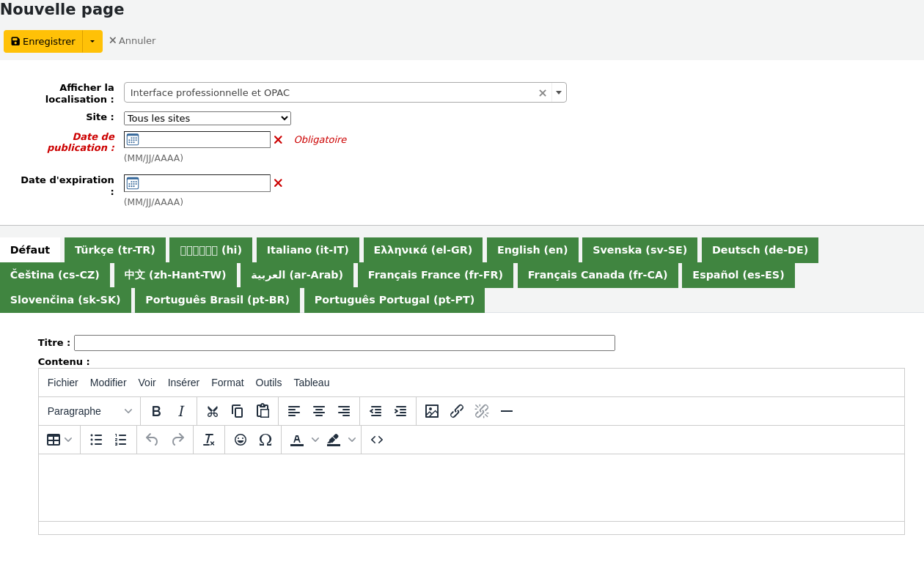The image size is (924, 565).
Task: Open the Insérer menu
Action: pyautogui.click(x=183, y=383)
